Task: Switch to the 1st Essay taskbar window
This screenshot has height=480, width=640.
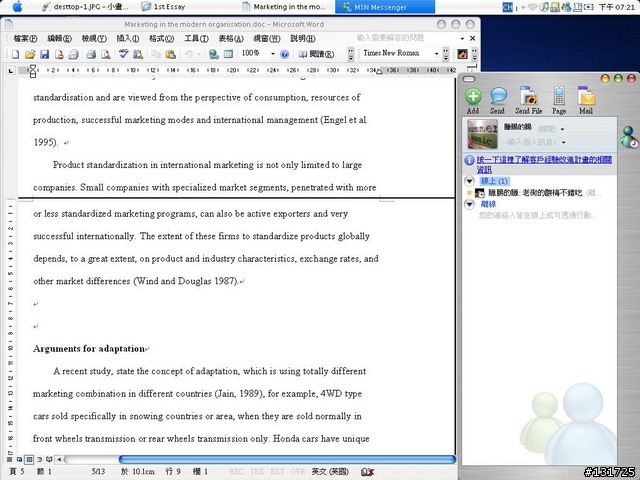Action: [x=163, y=7]
